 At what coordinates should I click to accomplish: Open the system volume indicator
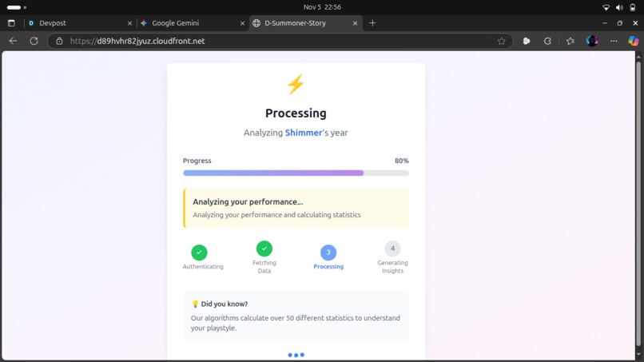[x=619, y=7]
